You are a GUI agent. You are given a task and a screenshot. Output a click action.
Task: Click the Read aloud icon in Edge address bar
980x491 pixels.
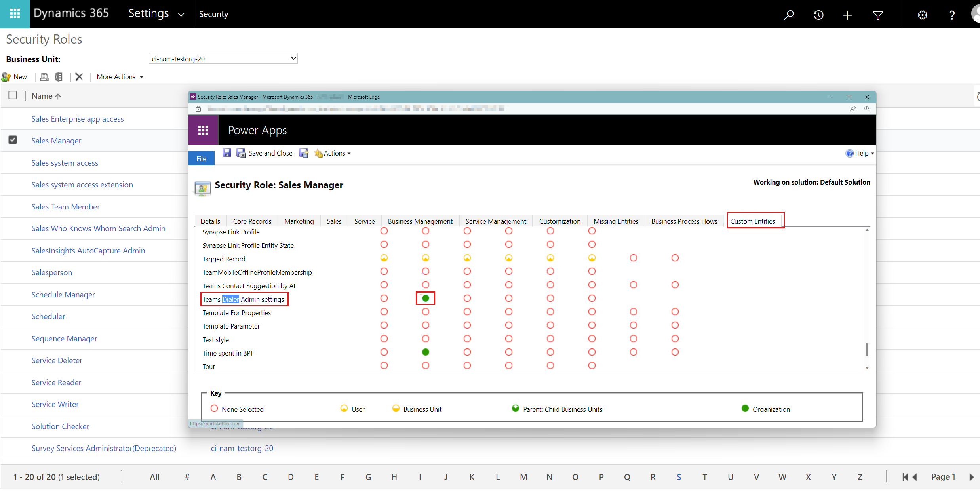click(x=853, y=109)
